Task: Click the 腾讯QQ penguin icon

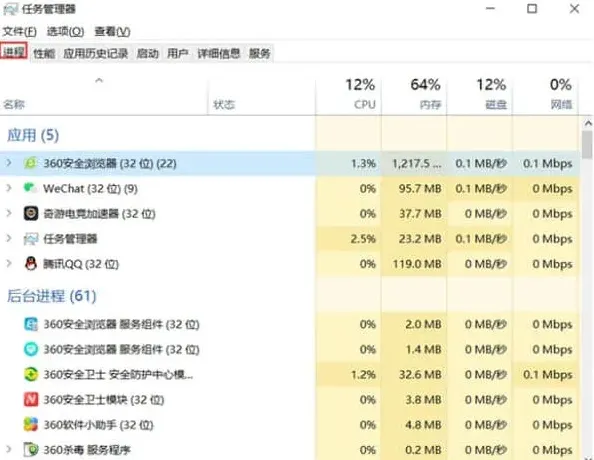Action: (x=31, y=264)
